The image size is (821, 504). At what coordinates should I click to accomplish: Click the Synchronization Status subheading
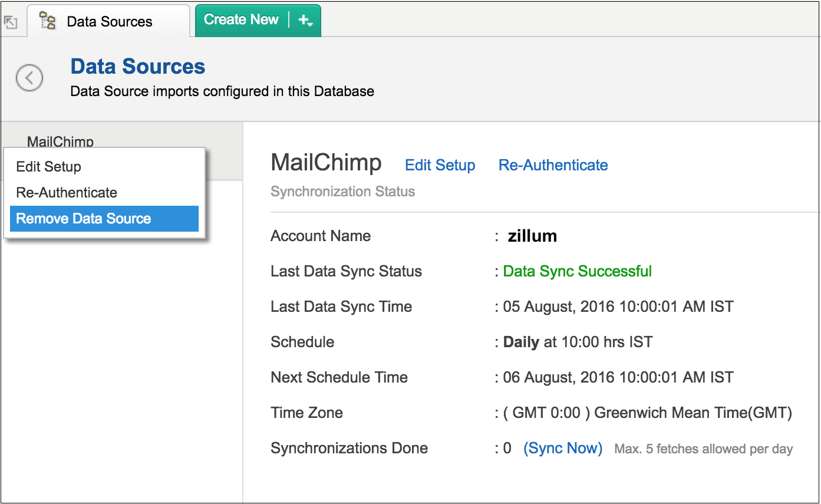[342, 192]
